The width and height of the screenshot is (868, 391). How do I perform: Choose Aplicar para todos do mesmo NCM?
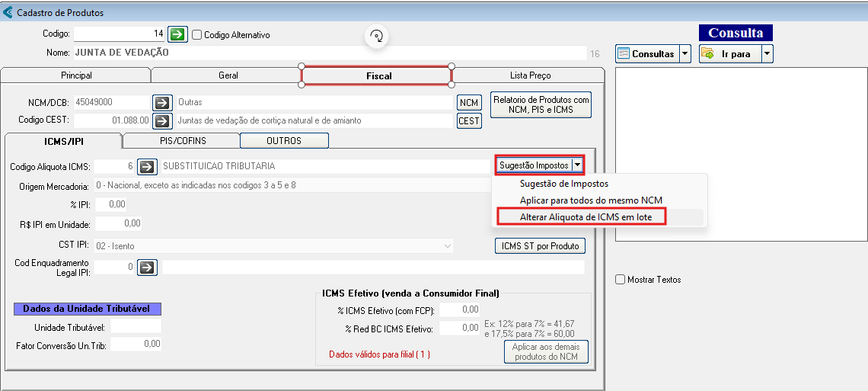(591, 200)
